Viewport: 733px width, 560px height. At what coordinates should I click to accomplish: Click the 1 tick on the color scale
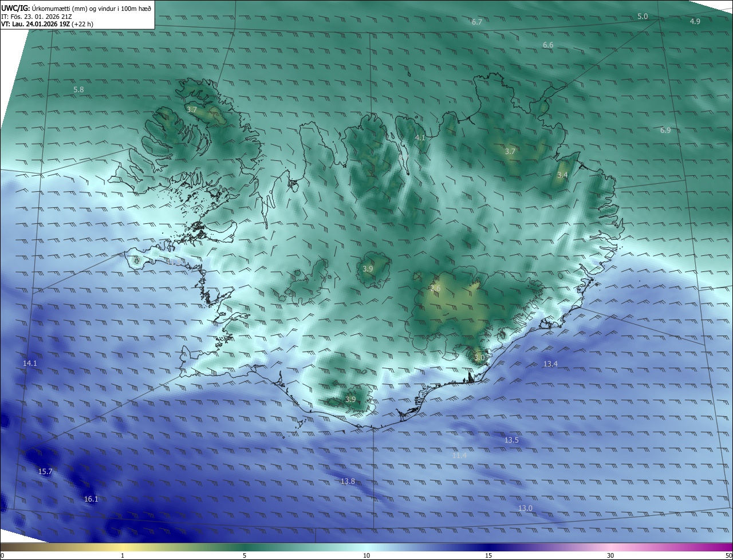tap(123, 555)
